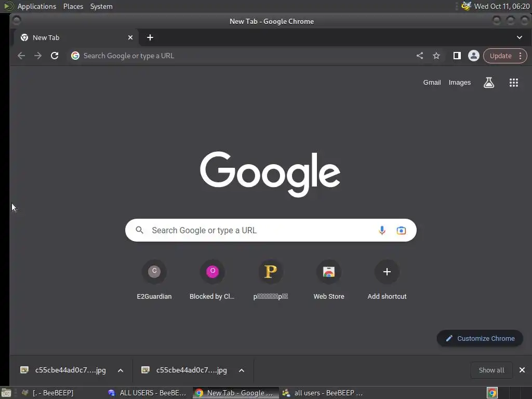
Task: Click the forward navigation arrow
Action: (37, 56)
